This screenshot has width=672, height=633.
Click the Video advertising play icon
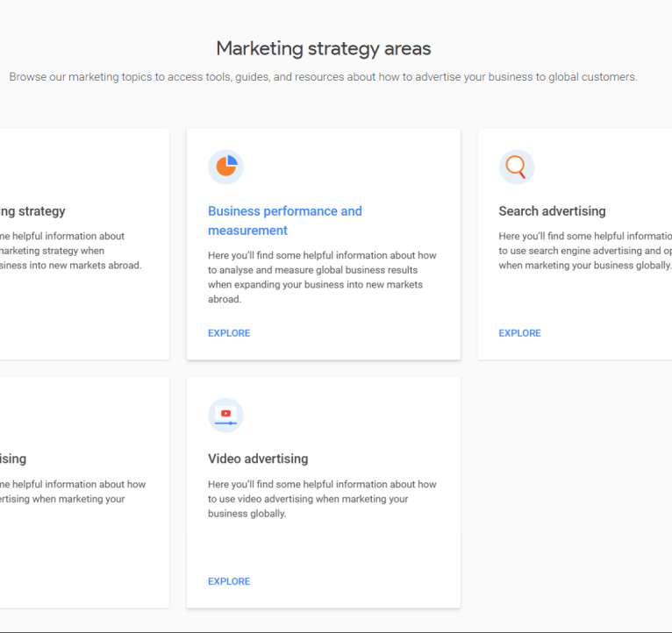tap(225, 415)
